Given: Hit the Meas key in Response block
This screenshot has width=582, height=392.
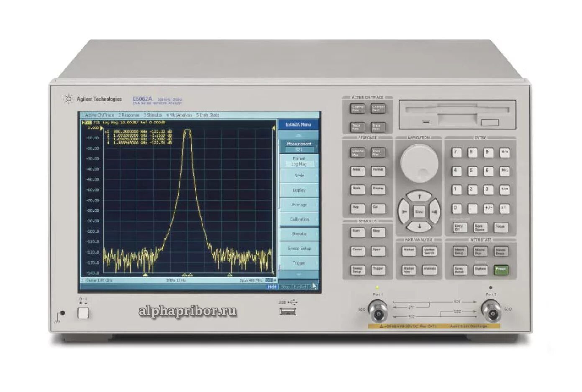Looking at the screenshot, I should coord(357,171).
